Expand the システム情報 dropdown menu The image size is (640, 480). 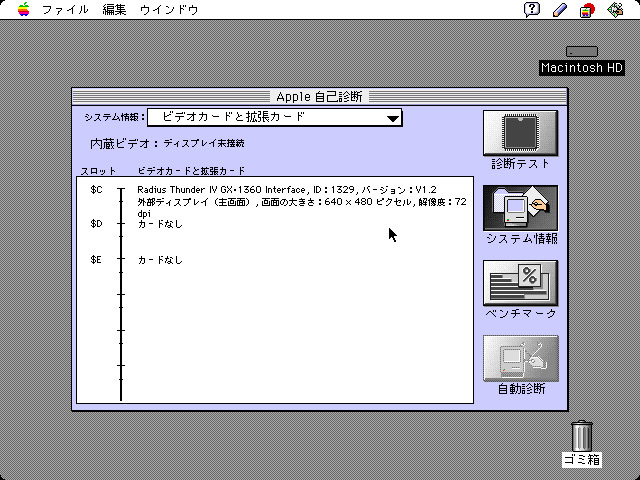[x=274, y=118]
